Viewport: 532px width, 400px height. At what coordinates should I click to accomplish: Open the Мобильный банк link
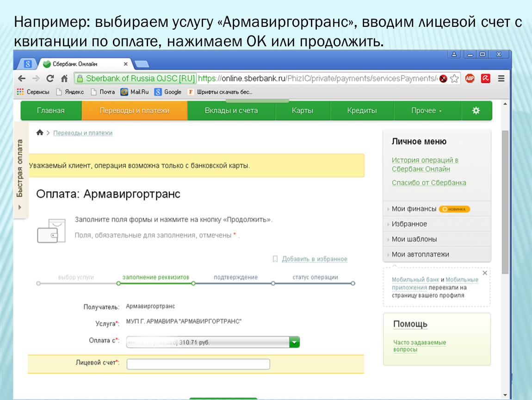click(415, 280)
